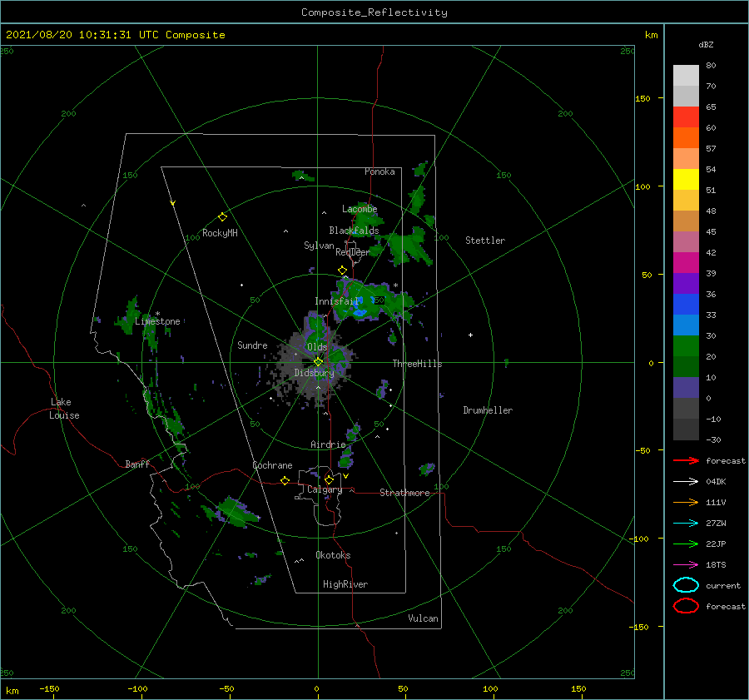The image size is (749, 700).
Task: Click the yellow diamond marker near Cochrane
Action: click(285, 480)
